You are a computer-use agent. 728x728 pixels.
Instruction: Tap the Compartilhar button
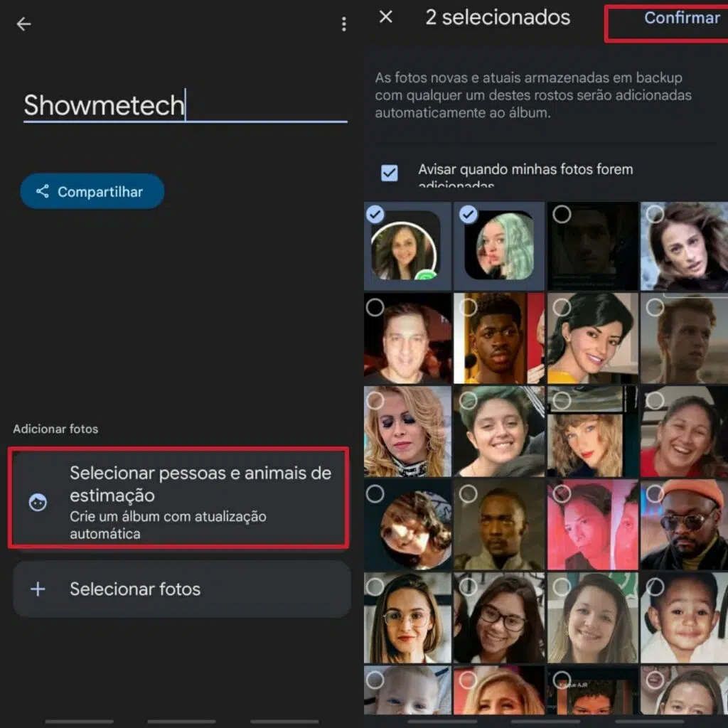coord(92,191)
